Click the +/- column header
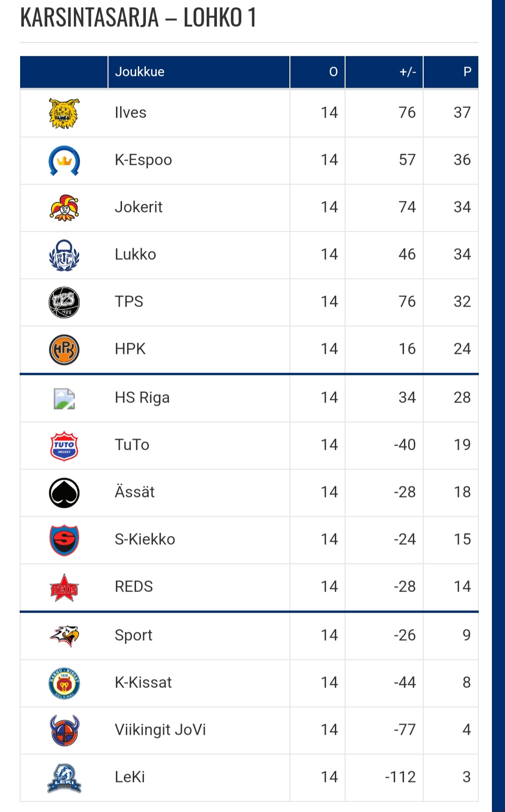The width and height of the screenshot is (505, 812). 407,72
